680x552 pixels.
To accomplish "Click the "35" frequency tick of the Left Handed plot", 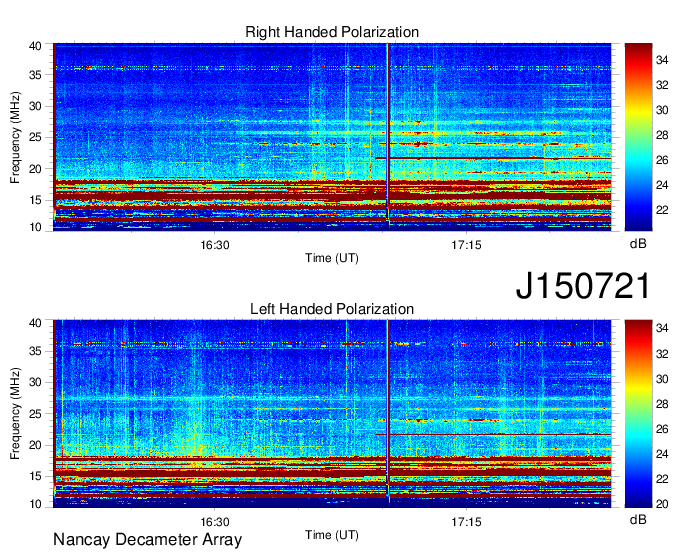I will [x=35, y=351].
